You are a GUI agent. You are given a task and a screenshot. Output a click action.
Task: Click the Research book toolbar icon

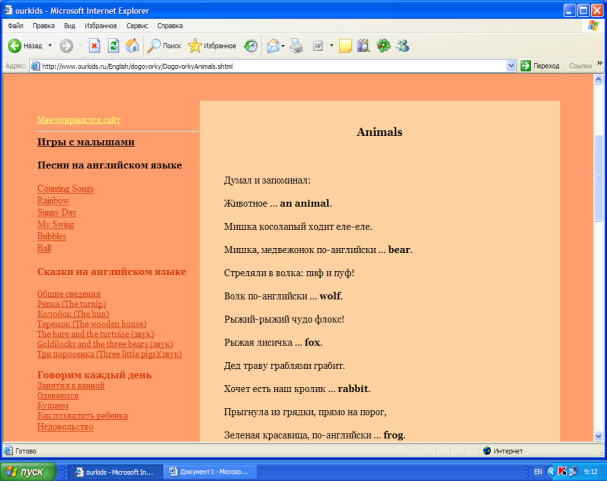point(364,46)
